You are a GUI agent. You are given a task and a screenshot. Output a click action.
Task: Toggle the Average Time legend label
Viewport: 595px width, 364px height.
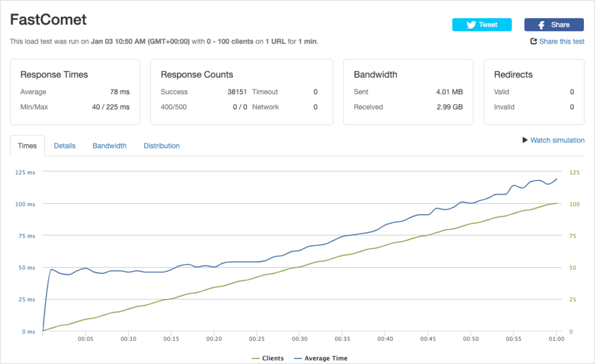pyautogui.click(x=325, y=358)
